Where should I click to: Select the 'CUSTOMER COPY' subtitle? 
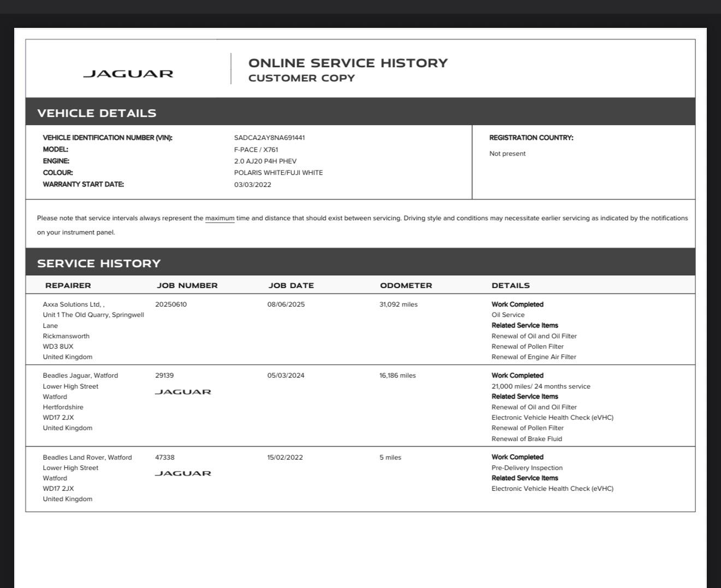(x=302, y=78)
